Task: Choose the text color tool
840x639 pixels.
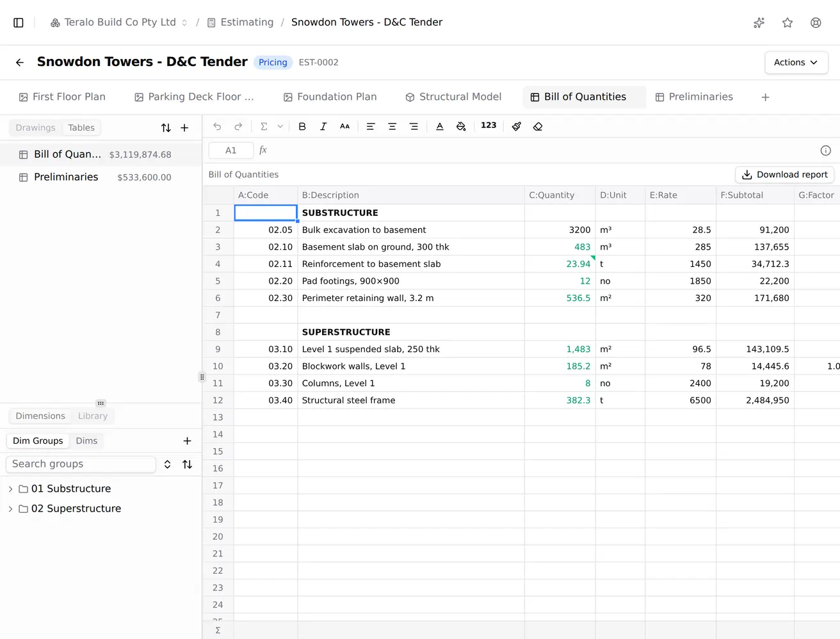Action: (x=440, y=126)
